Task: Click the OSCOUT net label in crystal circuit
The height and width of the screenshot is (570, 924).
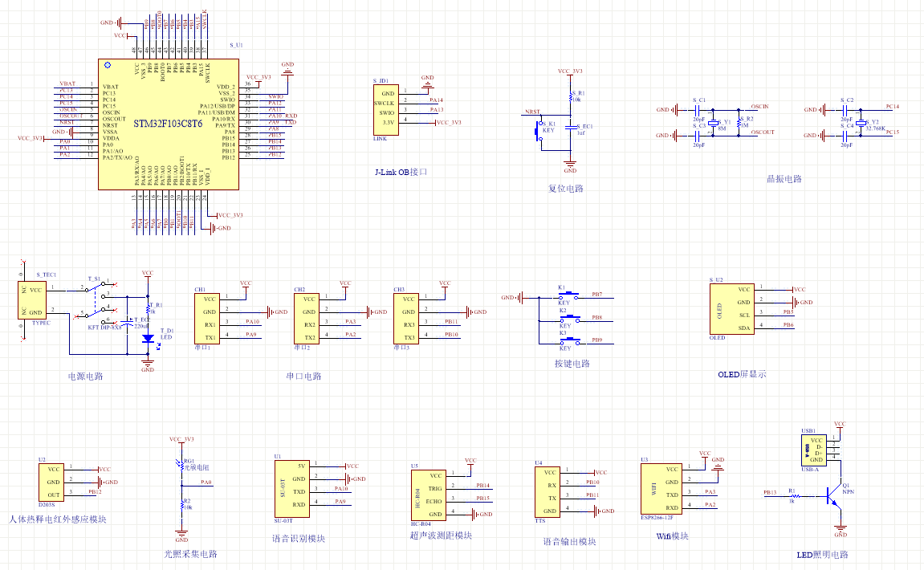Action: click(763, 132)
